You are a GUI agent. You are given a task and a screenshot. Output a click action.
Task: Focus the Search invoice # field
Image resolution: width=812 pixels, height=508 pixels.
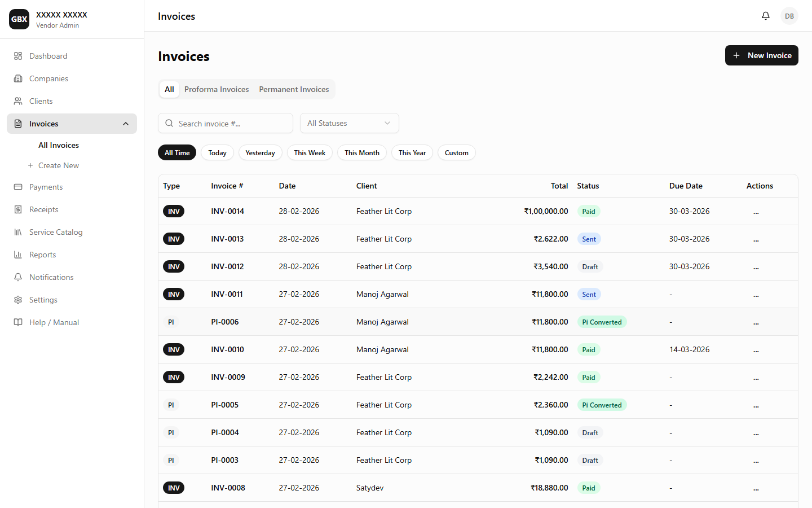pos(226,123)
